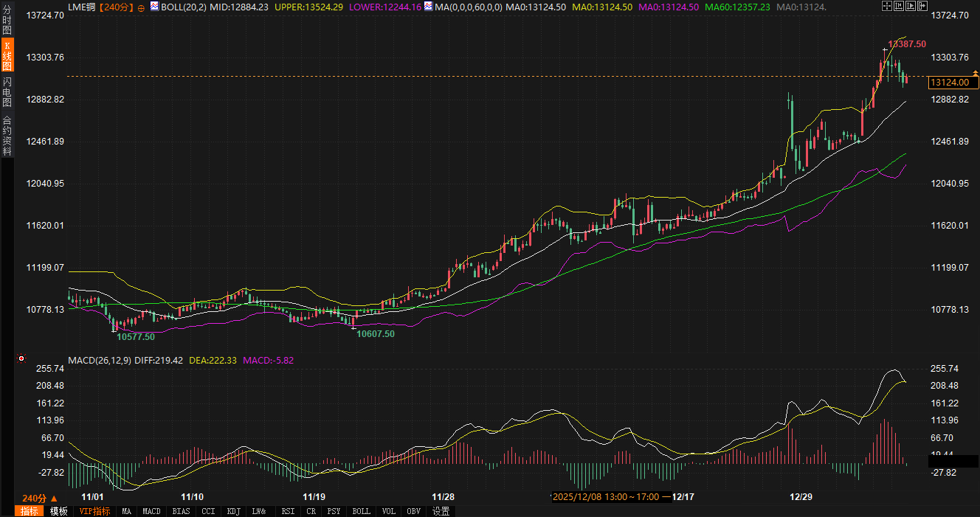Screen dimensions: 980x517
Task: Toggle the BOLL indicator in bottom bar
Action: tap(361, 511)
